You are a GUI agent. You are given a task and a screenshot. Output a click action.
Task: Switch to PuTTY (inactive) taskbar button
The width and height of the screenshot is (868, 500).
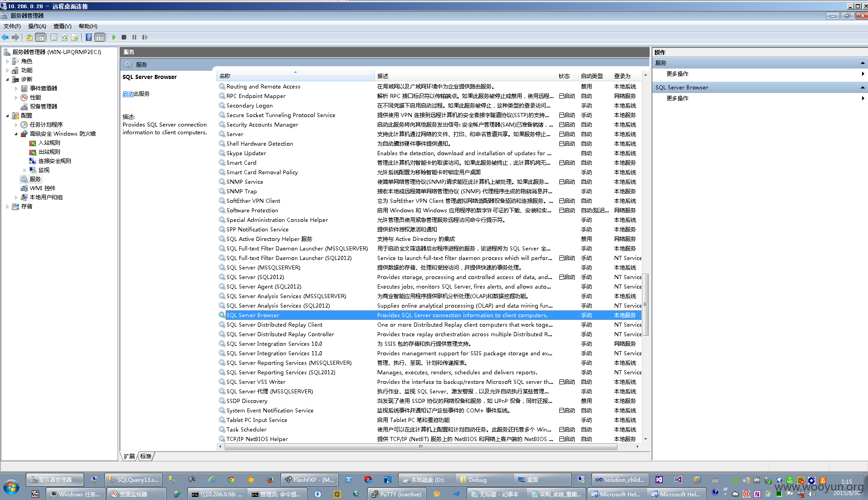coord(397,494)
